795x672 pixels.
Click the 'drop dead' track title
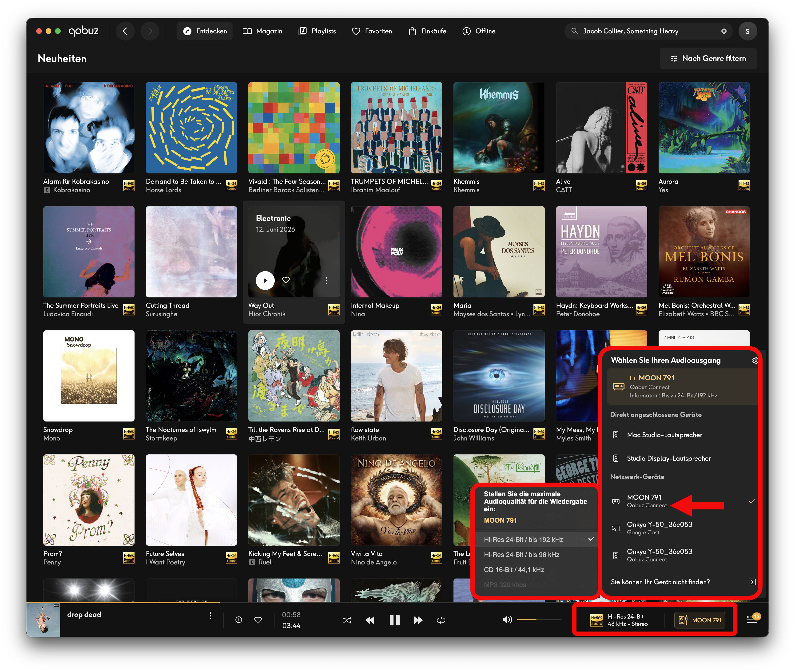click(x=84, y=615)
